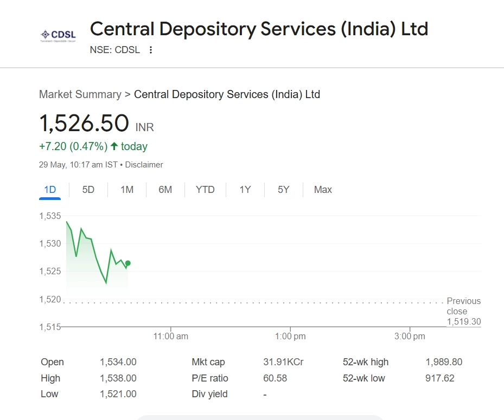The width and height of the screenshot is (504, 420).
Task: Show the Max time range chart
Action: pyautogui.click(x=323, y=190)
